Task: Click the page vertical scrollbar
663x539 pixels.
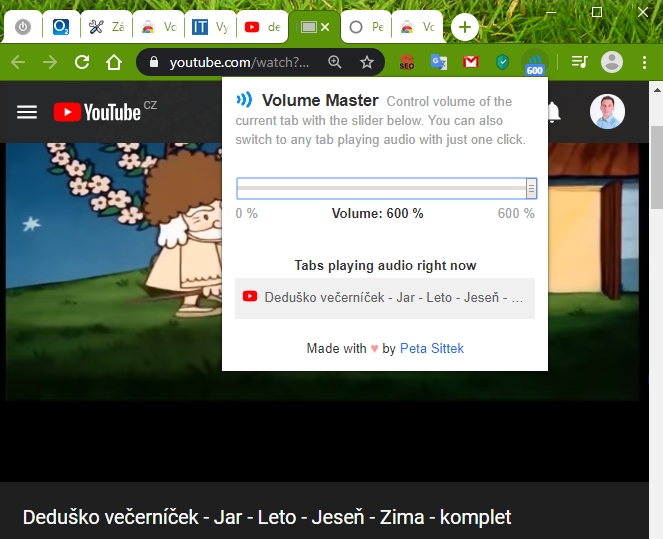Action: [656, 167]
